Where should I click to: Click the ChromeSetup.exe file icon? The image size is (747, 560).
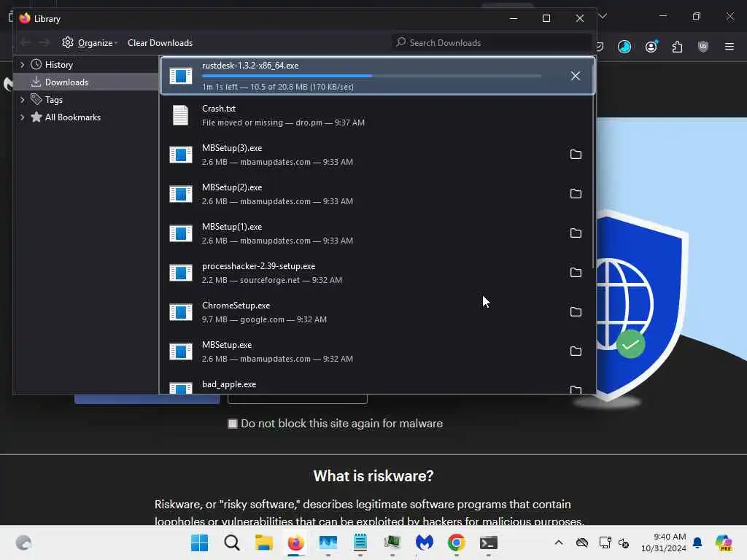(181, 312)
